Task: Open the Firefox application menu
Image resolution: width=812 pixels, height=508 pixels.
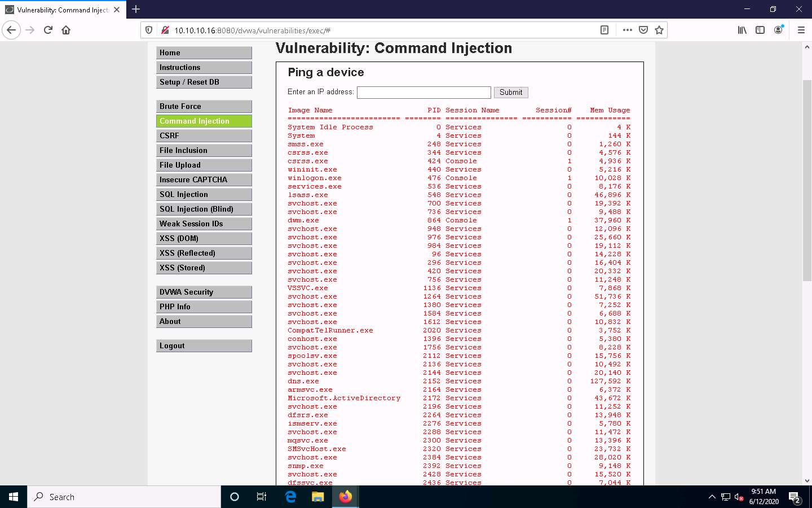Action: pyautogui.click(x=801, y=30)
